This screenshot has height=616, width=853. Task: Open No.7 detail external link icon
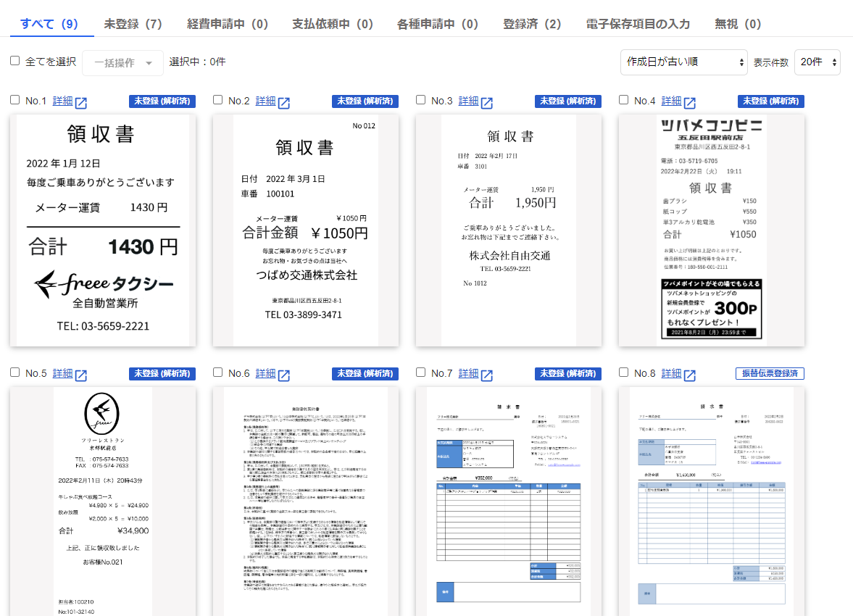[487, 375]
